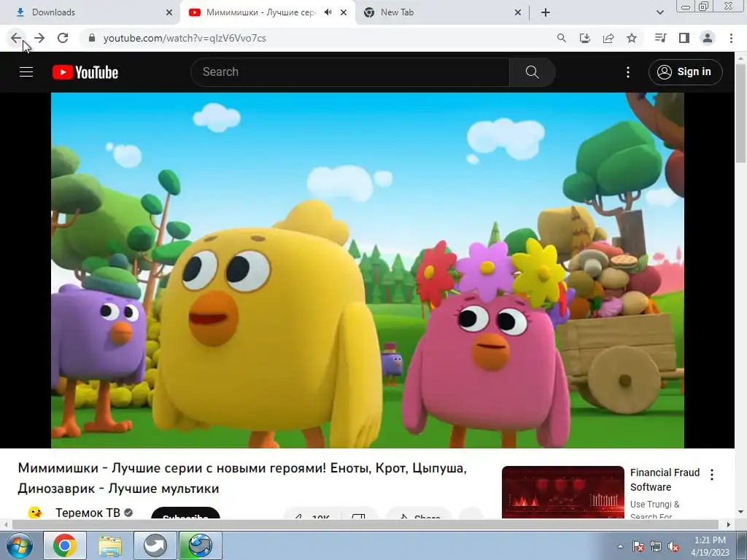Click the scroll-down arrow of vertical scrollbar

(x=740, y=512)
